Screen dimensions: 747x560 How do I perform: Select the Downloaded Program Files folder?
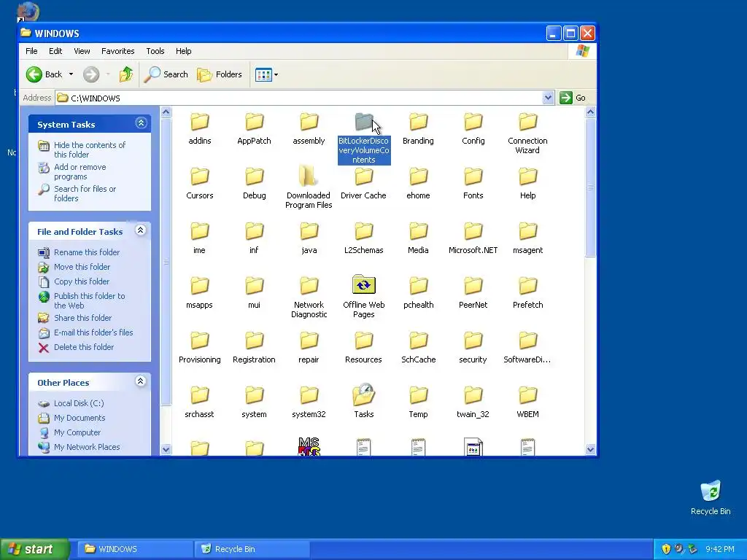[x=309, y=187]
